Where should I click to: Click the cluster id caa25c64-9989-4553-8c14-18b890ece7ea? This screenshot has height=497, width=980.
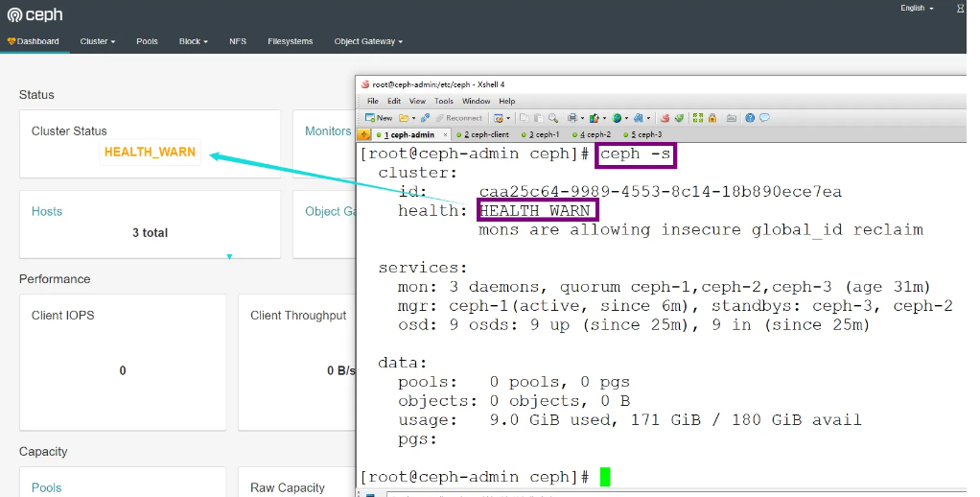pyautogui.click(x=661, y=192)
